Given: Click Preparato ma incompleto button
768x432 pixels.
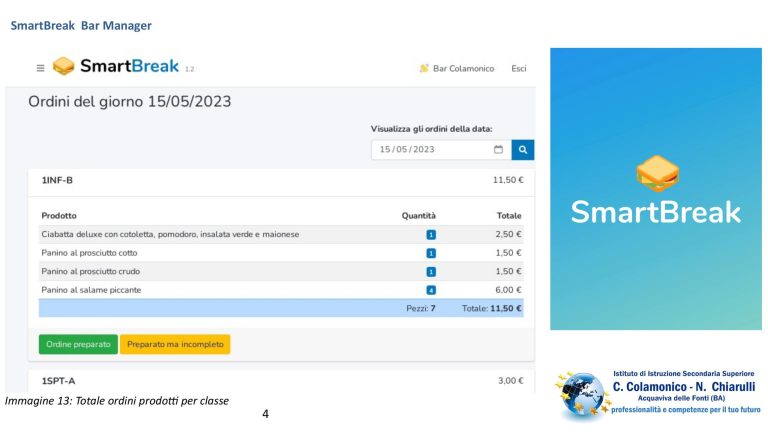Looking at the screenshot, I should point(175,344).
